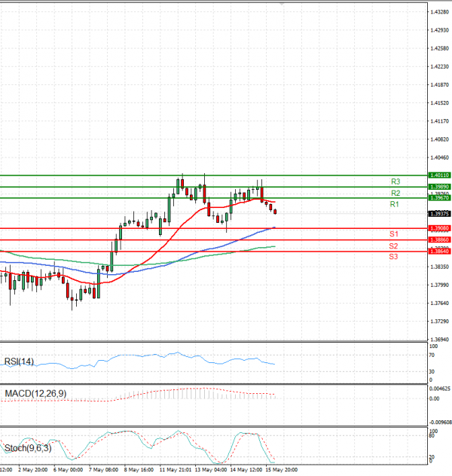Viewport: 452px width, 476px height.
Task: Select the S3 support label
Action: tap(394, 257)
